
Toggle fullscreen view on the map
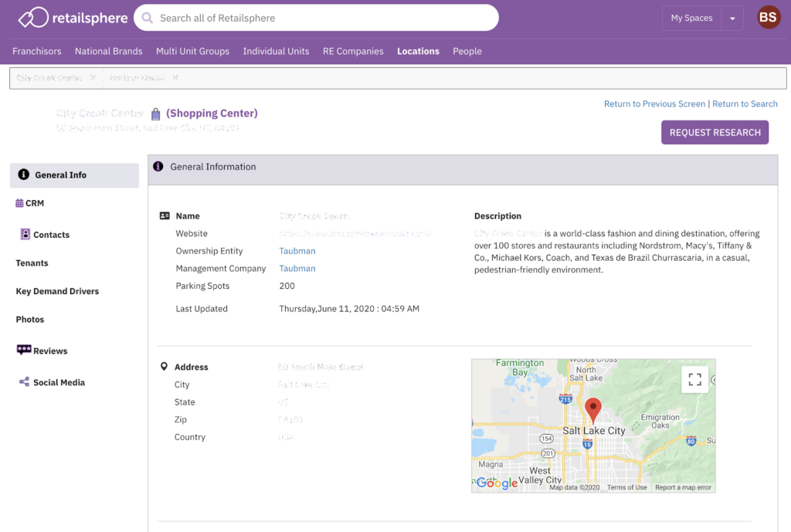[694, 380]
